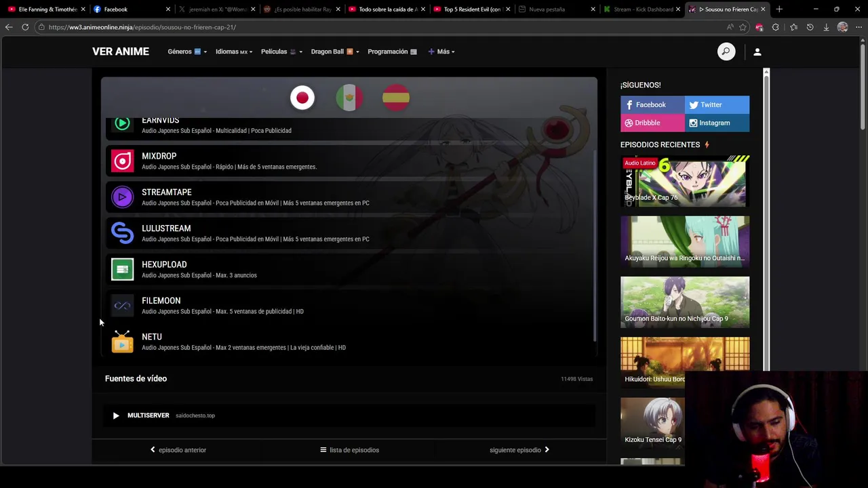The height and width of the screenshot is (488, 868).
Task: Select the Japan flag language option
Action: coord(302,98)
